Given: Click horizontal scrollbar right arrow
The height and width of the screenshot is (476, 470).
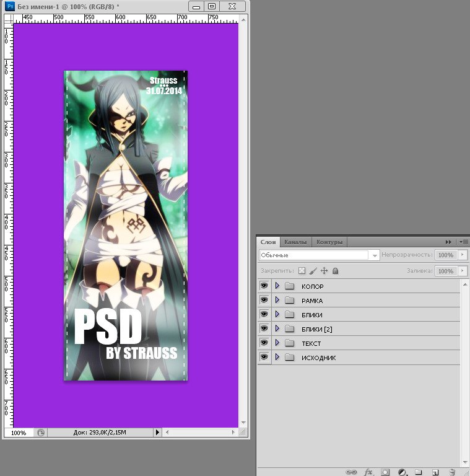Looking at the screenshot, I should (x=233, y=432).
